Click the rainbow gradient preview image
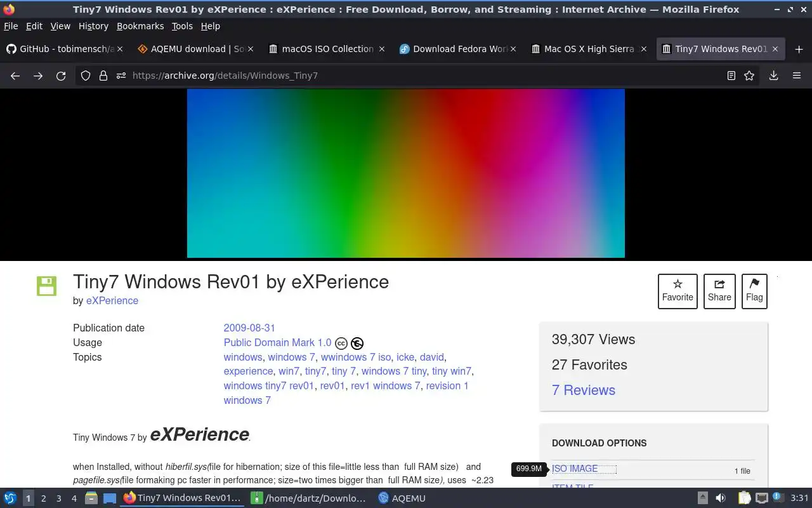Image resolution: width=812 pixels, height=508 pixels. click(406, 173)
